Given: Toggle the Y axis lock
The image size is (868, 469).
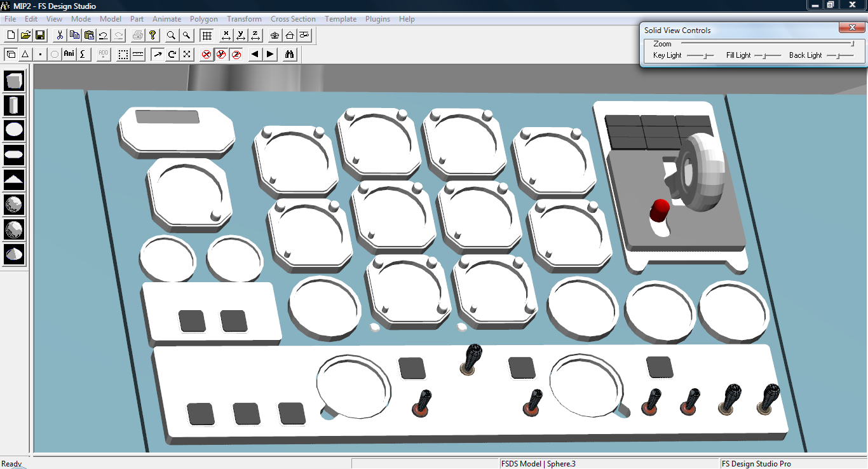Looking at the screenshot, I should click(221, 55).
